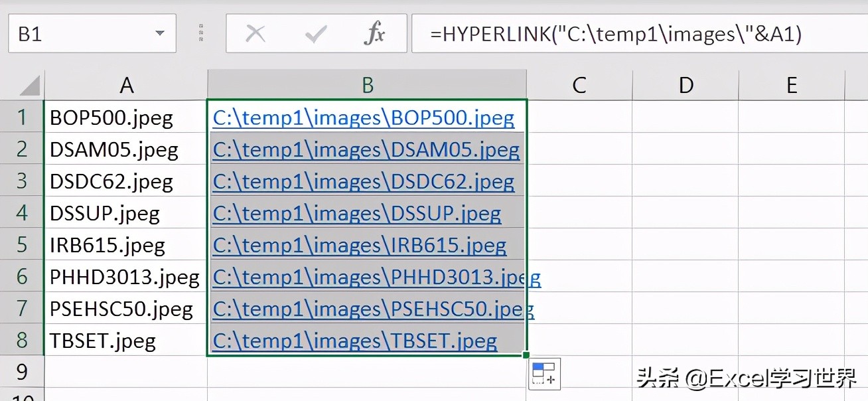Click the Enter checkmark formula icon
868x401 pixels.
pyautogui.click(x=315, y=33)
